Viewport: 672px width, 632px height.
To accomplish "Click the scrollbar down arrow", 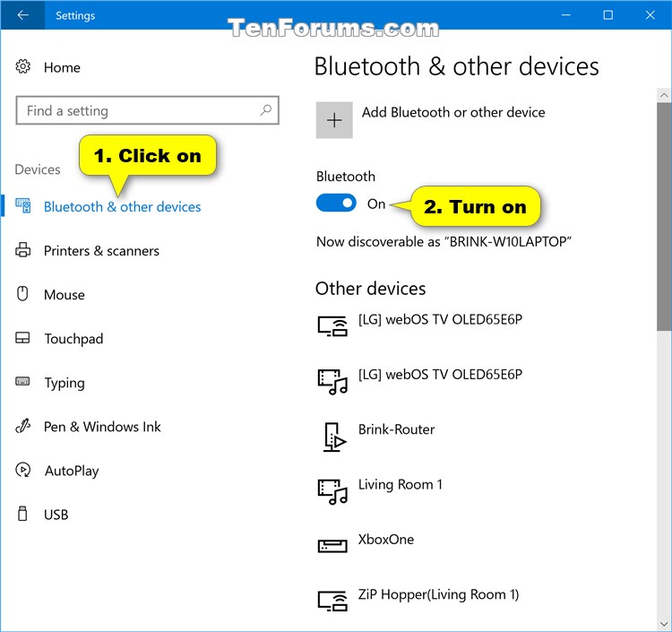I will pos(664,624).
